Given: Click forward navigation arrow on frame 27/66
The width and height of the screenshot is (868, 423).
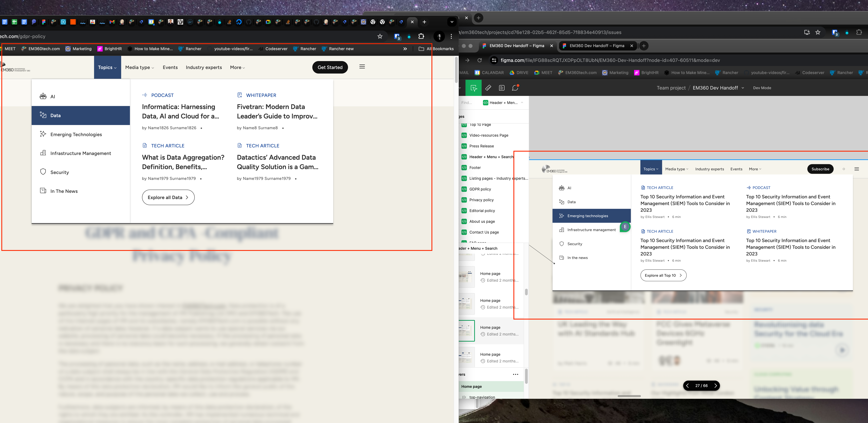Looking at the screenshot, I should [716, 386].
